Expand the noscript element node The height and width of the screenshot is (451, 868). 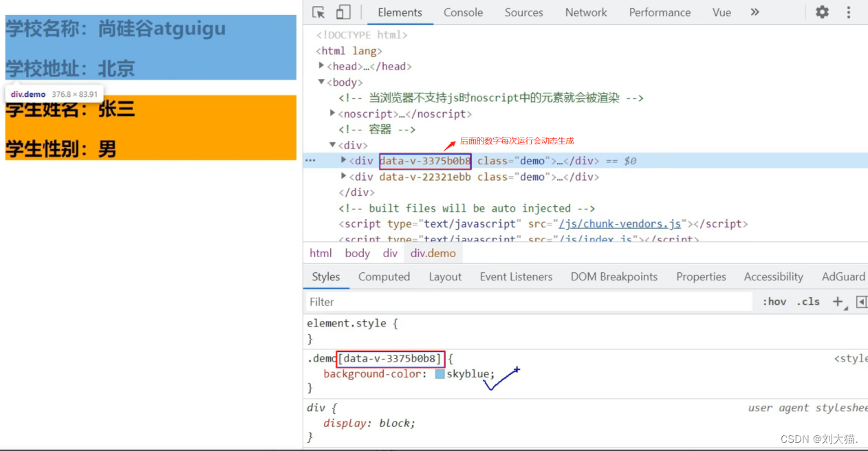333,113
